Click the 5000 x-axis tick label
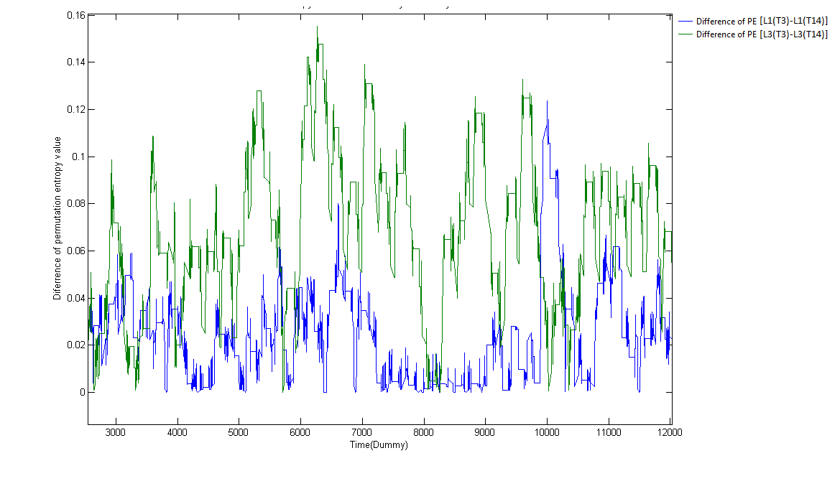 (x=239, y=432)
